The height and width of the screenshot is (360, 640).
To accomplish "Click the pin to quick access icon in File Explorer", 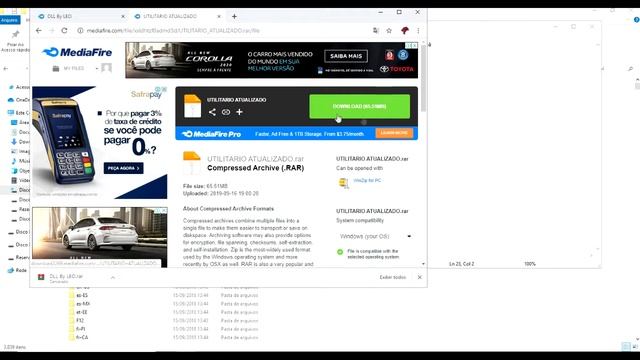I will point(16,35).
